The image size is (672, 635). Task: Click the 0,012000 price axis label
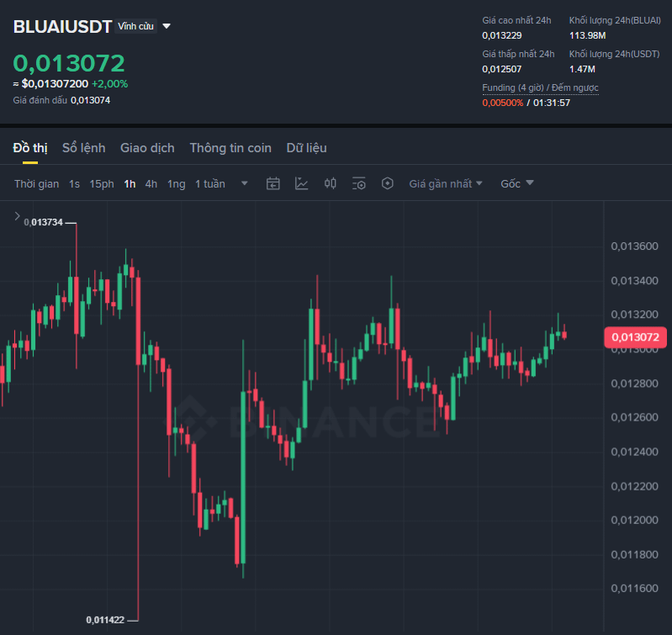pos(634,520)
